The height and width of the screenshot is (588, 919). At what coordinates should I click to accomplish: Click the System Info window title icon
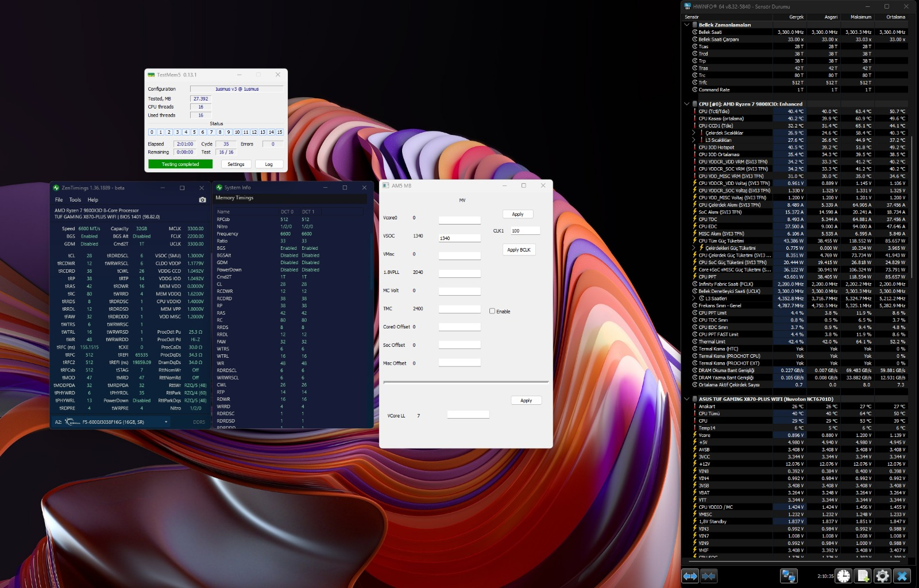click(219, 188)
